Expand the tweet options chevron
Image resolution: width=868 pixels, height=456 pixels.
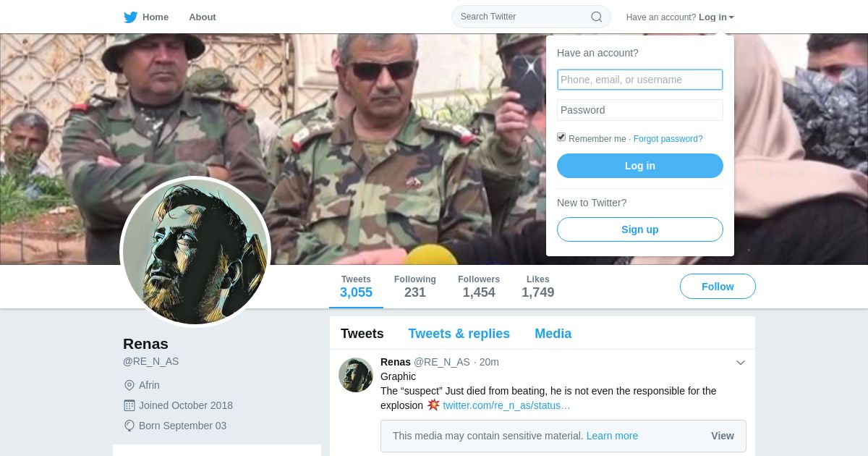pos(741,363)
